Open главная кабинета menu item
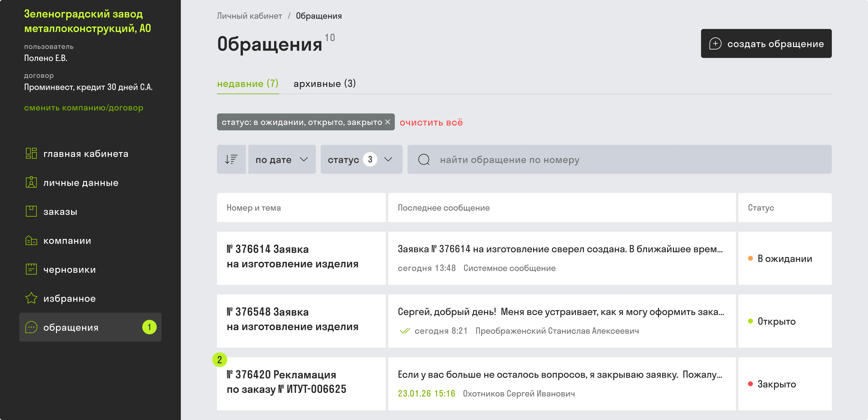The height and width of the screenshot is (420, 868). pos(90,153)
